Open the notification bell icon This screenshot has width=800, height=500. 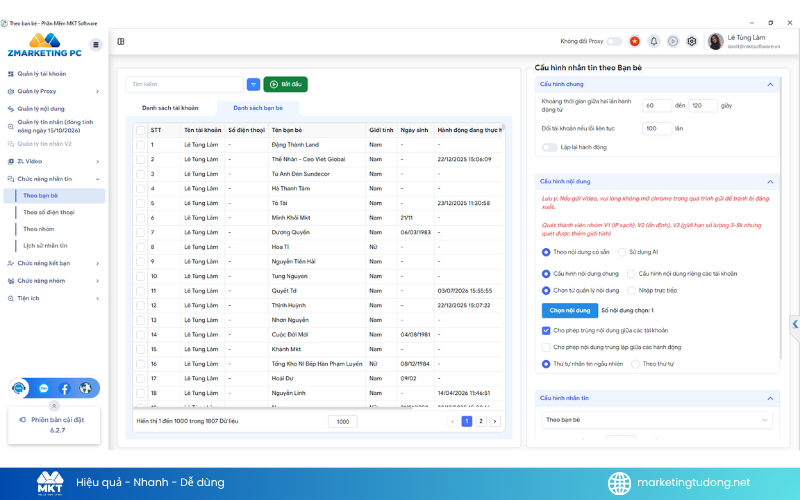pos(654,41)
